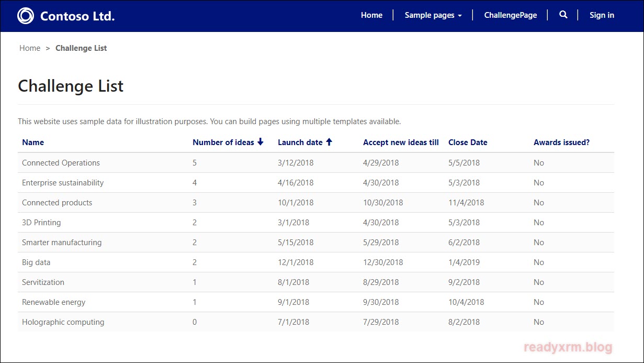Click the Renewable energy challenge name
This screenshot has height=363, width=644.
(53, 302)
